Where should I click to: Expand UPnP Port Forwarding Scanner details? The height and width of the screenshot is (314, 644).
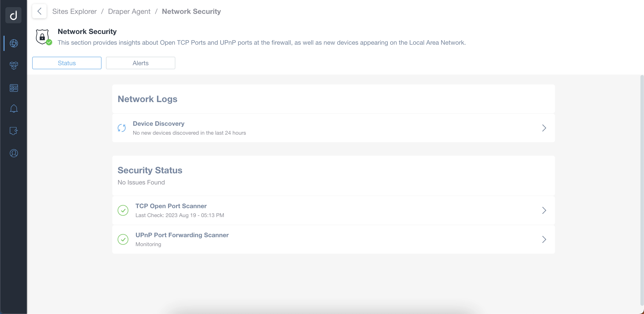coord(544,239)
